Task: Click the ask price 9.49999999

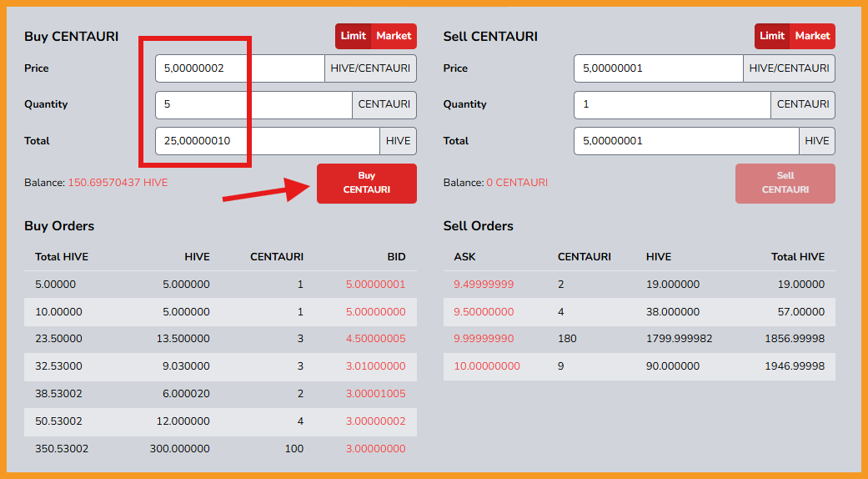Action: click(484, 285)
